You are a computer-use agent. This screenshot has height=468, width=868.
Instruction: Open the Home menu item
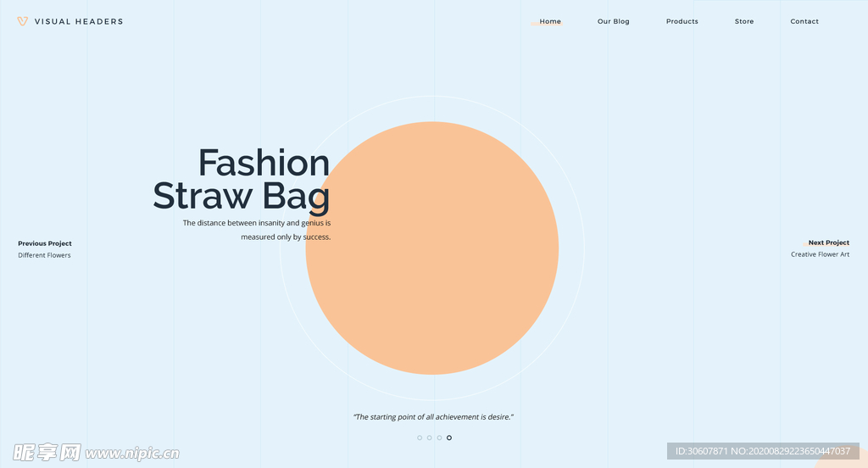[x=550, y=21]
